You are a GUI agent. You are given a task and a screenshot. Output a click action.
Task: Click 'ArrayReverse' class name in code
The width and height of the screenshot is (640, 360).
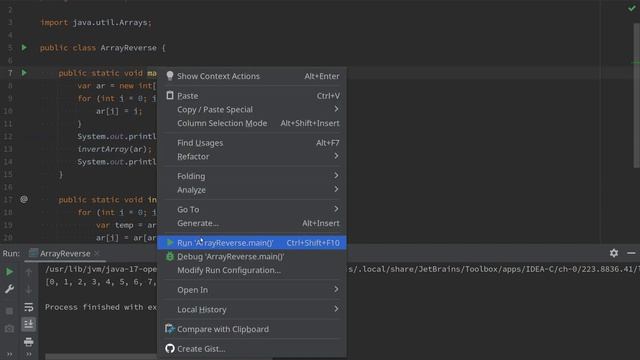pyautogui.click(x=129, y=48)
